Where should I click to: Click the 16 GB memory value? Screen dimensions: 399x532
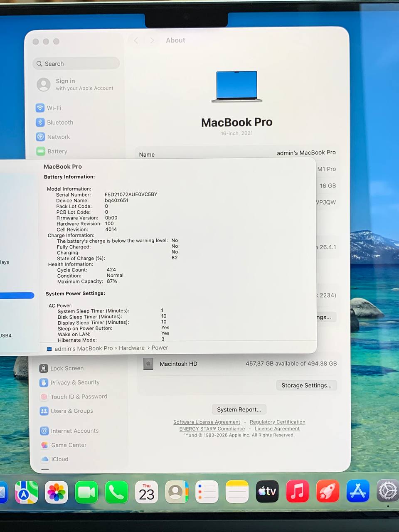[328, 186]
